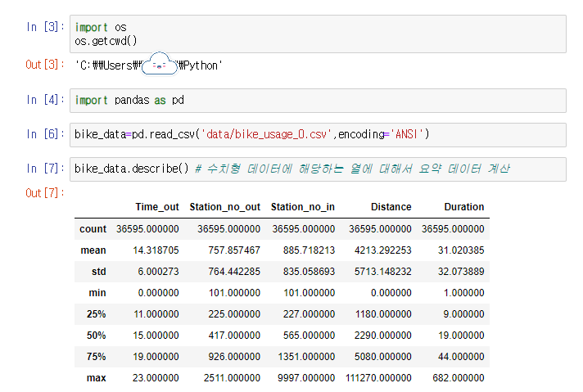Click max Station_no_out value 2511.000000
This screenshot has width=583, height=392.
(232, 378)
